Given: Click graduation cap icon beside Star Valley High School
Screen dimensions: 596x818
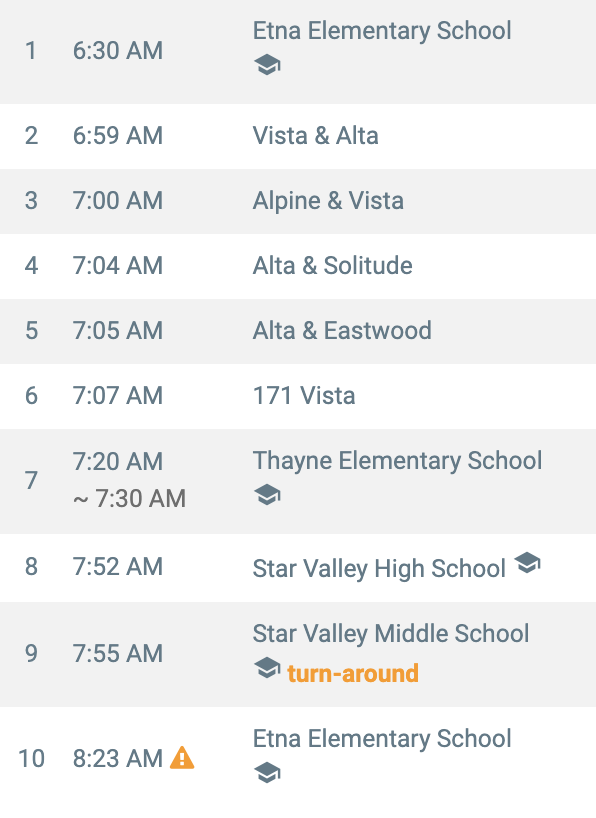Looking at the screenshot, I should 527,563.
